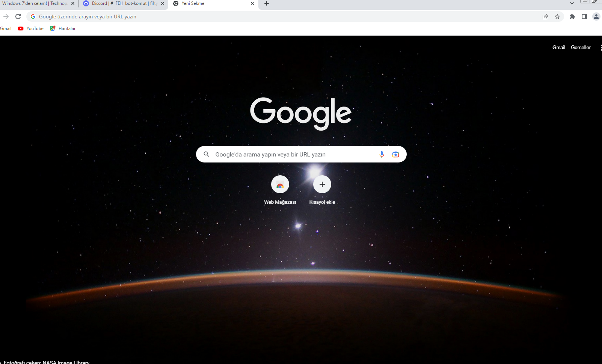The image size is (602, 364).
Task: Open the Extensions puzzle icon
Action: click(572, 17)
